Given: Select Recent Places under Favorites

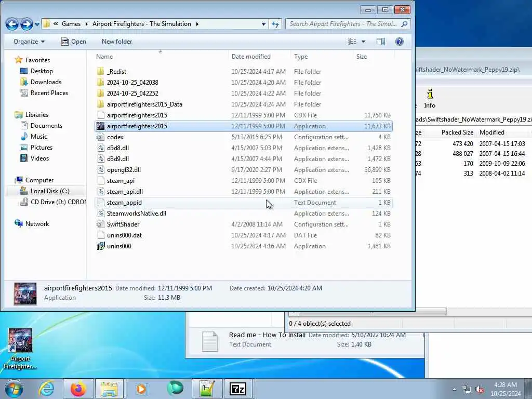Looking at the screenshot, I should pos(49,92).
